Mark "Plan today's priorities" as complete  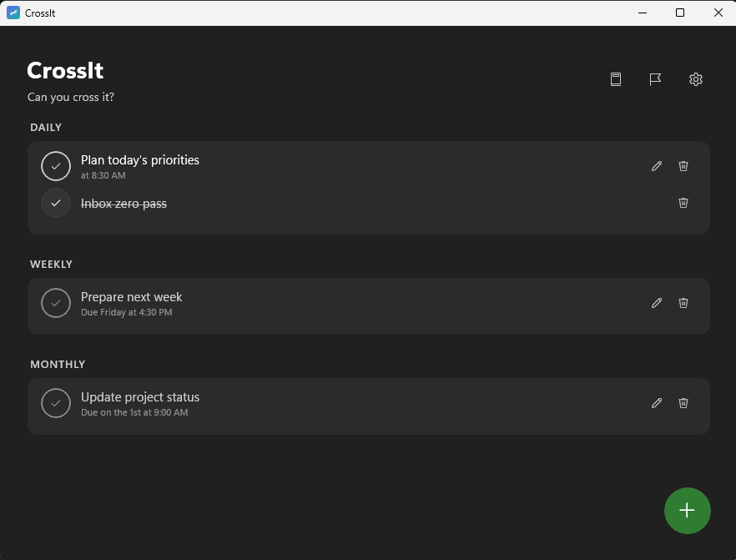56,166
